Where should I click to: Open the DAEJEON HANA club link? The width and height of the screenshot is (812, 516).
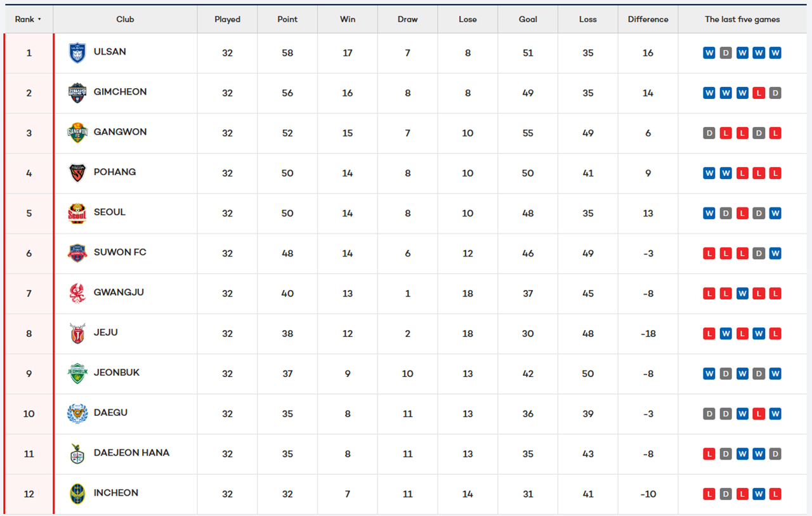tap(131, 453)
